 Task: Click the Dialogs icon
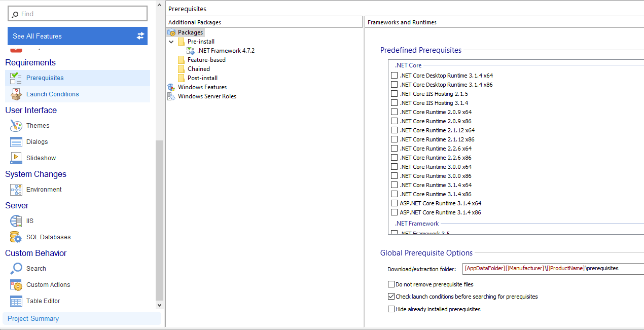[16, 142]
